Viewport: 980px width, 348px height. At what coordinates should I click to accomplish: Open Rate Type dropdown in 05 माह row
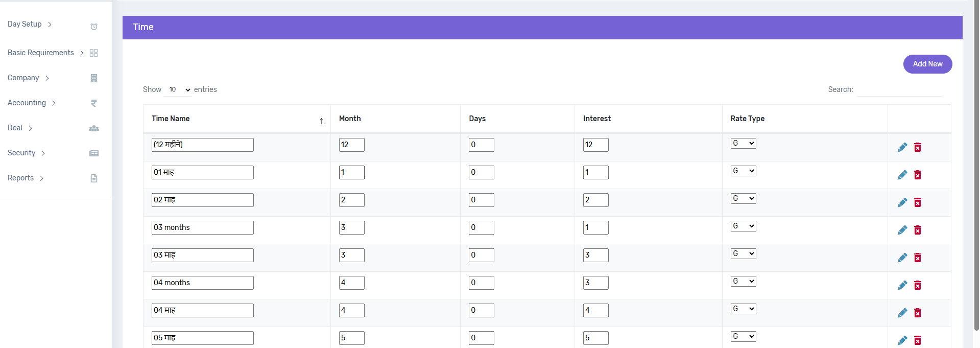743,337
